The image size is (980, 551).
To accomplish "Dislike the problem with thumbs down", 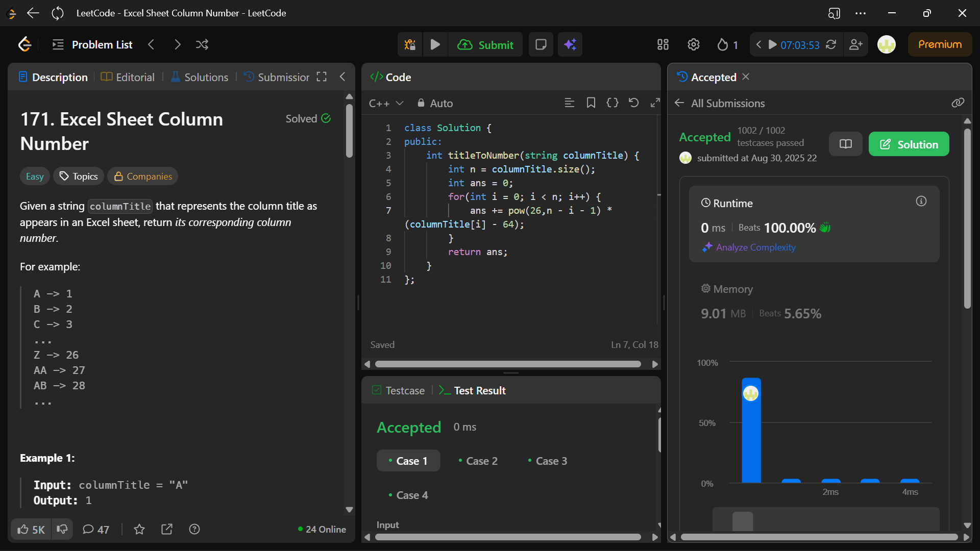I will [x=62, y=529].
